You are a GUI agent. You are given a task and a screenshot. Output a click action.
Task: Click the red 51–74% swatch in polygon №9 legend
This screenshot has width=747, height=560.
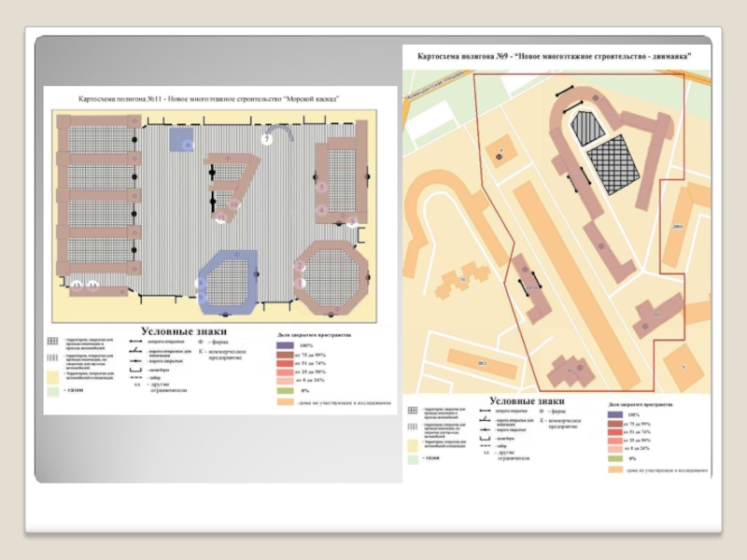(615, 432)
